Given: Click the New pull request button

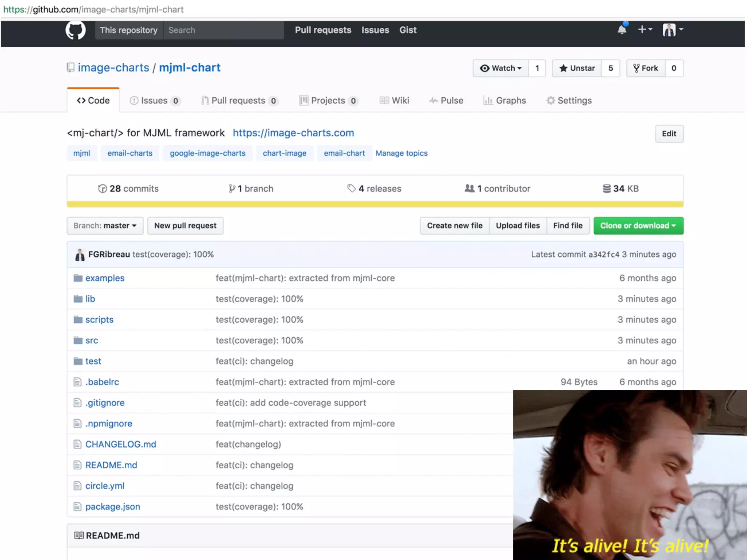Looking at the screenshot, I should click(x=185, y=226).
